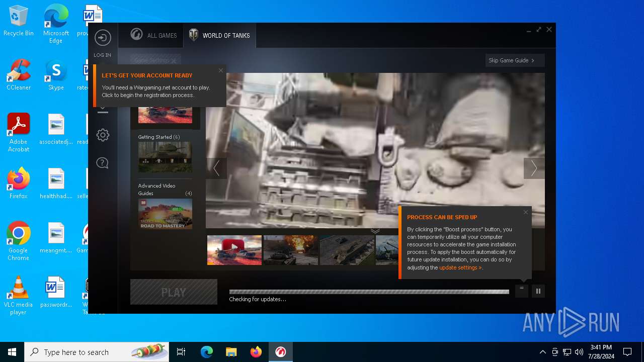
Task: Open the healthhad image file on the desktop
Action: pyautogui.click(x=56, y=184)
